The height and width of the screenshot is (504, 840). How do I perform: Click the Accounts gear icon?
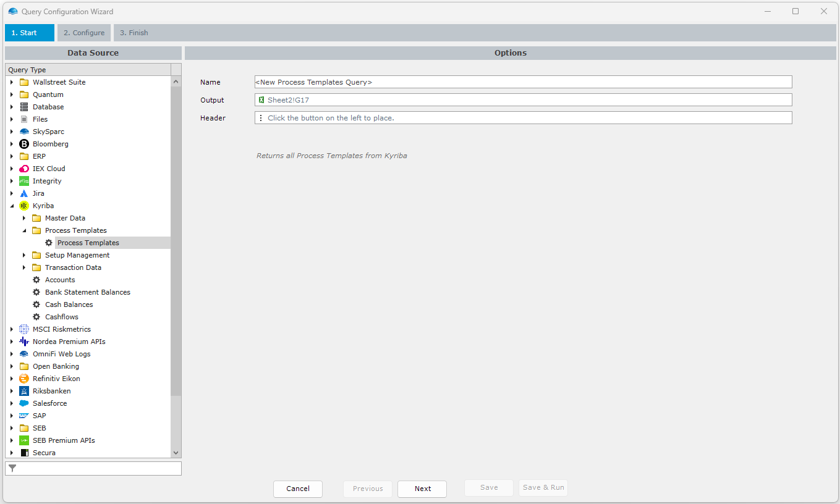point(36,280)
